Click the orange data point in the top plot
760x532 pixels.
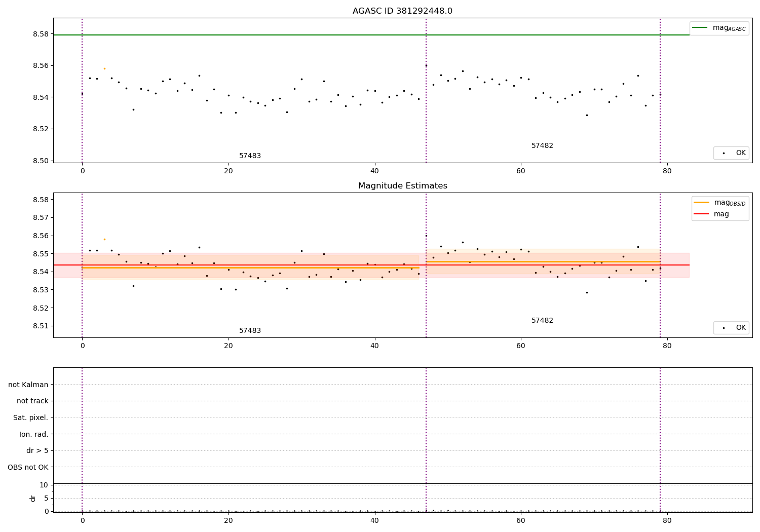coord(104,68)
